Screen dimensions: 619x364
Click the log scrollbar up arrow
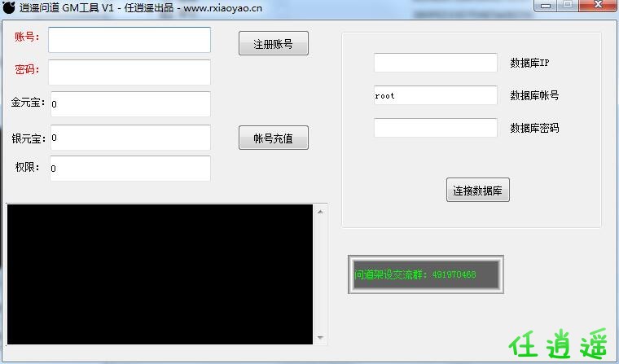point(320,212)
